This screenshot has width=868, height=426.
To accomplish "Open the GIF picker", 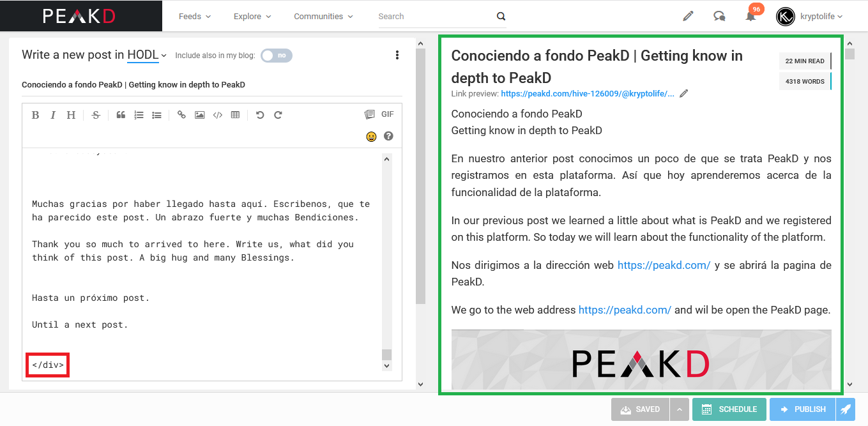I will [x=388, y=114].
